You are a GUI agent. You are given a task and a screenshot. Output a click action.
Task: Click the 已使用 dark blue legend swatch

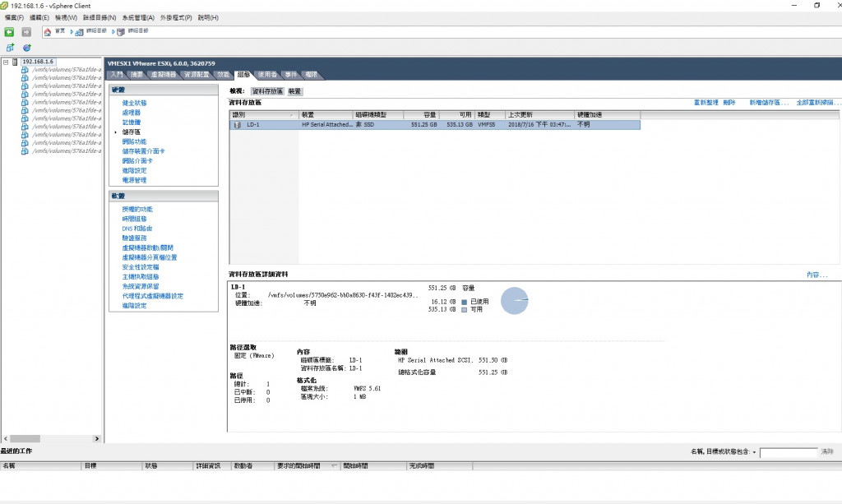[x=464, y=303]
